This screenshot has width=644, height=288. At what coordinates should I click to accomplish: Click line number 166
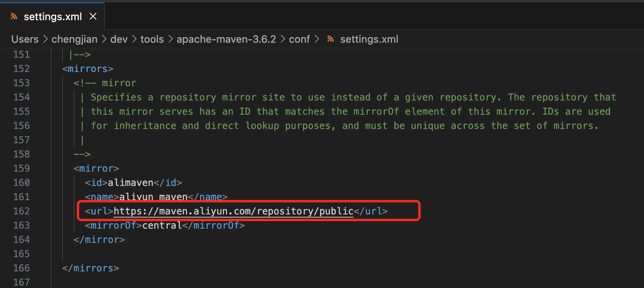(21, 268)
